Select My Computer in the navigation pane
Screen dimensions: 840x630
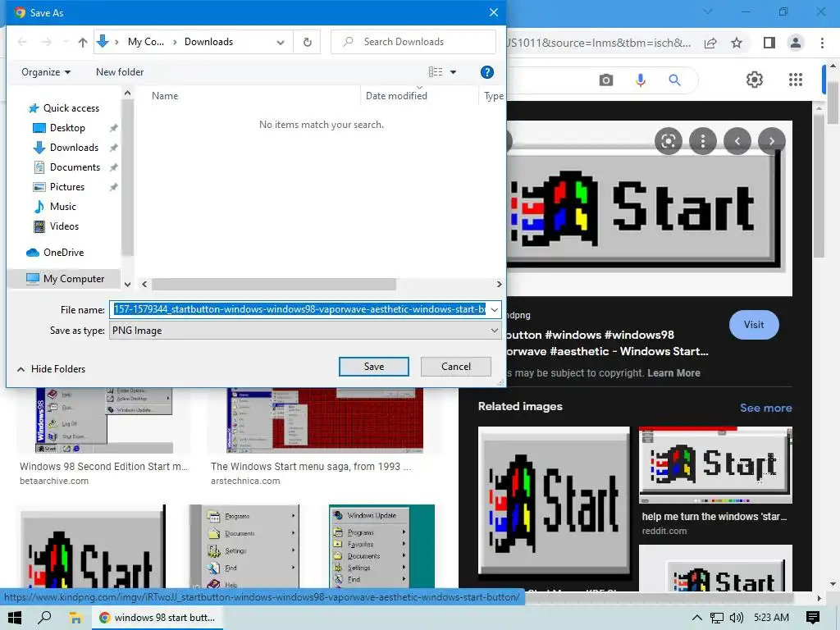tap(66, 279)
